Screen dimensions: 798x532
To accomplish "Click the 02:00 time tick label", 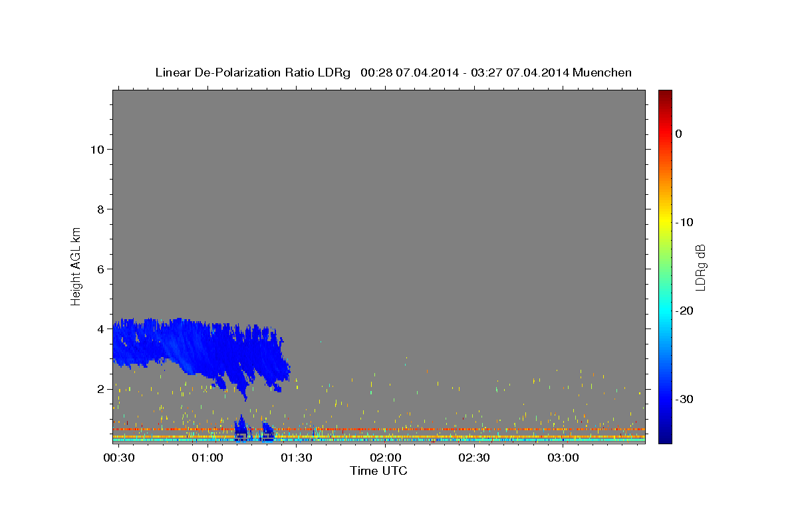I will [385, 458].
